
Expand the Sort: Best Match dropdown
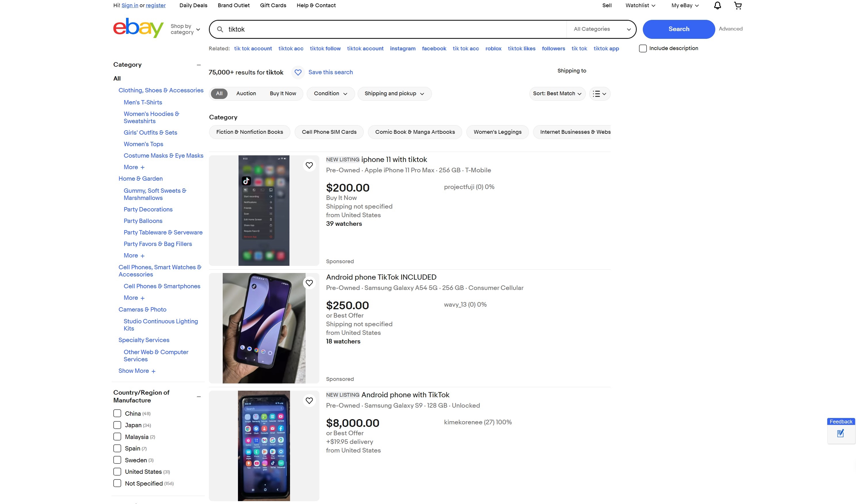(x=557, y=94)
